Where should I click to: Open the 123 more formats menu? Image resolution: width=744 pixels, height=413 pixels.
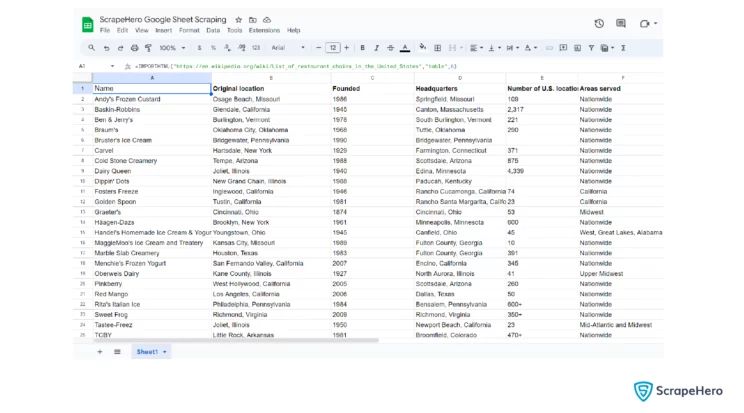[256, 48]
